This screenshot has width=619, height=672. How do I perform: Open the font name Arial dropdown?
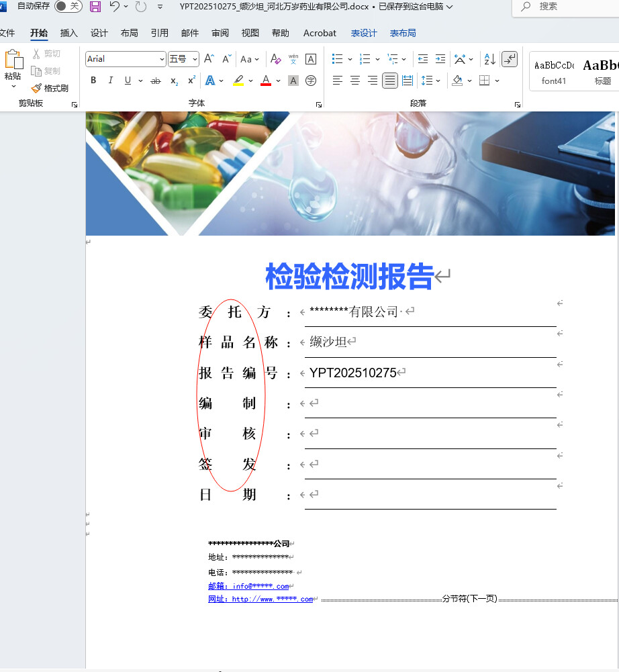pyautogui.click(x=162, y=59)
